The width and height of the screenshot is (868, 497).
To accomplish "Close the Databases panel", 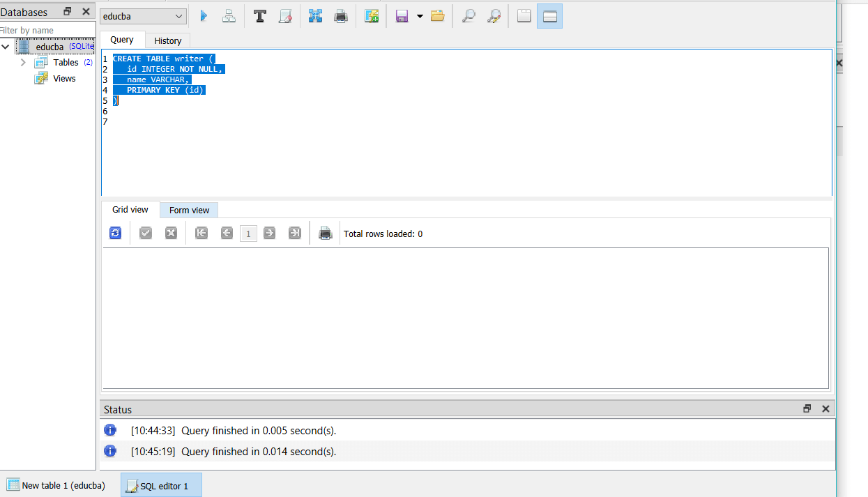I will pos(86,12).
